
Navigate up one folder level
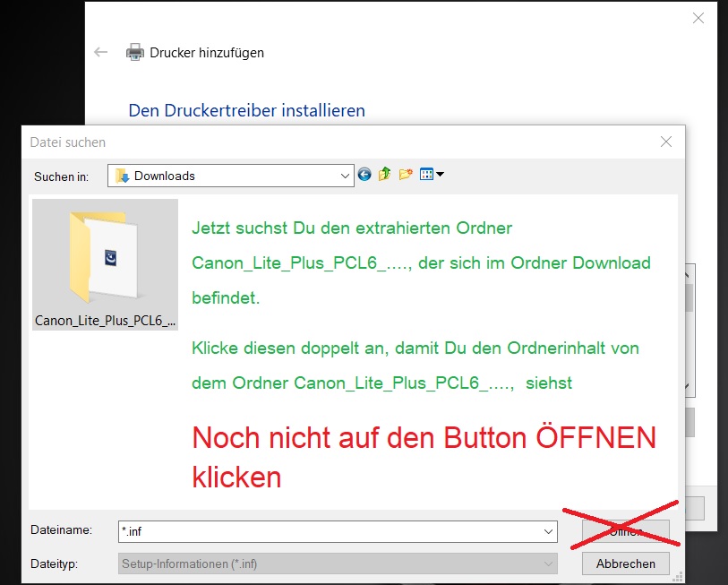tap(384, 175)
